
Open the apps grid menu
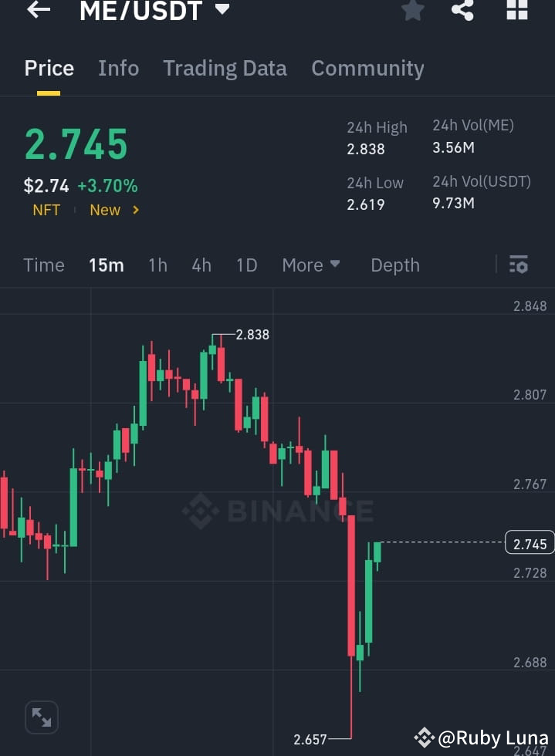tap(516, 11)
